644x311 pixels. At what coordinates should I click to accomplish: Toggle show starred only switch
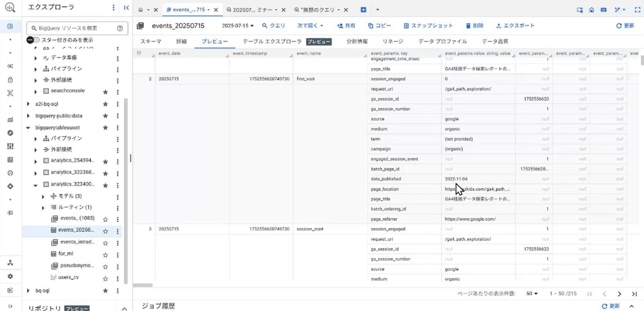(x=33, y=40)
